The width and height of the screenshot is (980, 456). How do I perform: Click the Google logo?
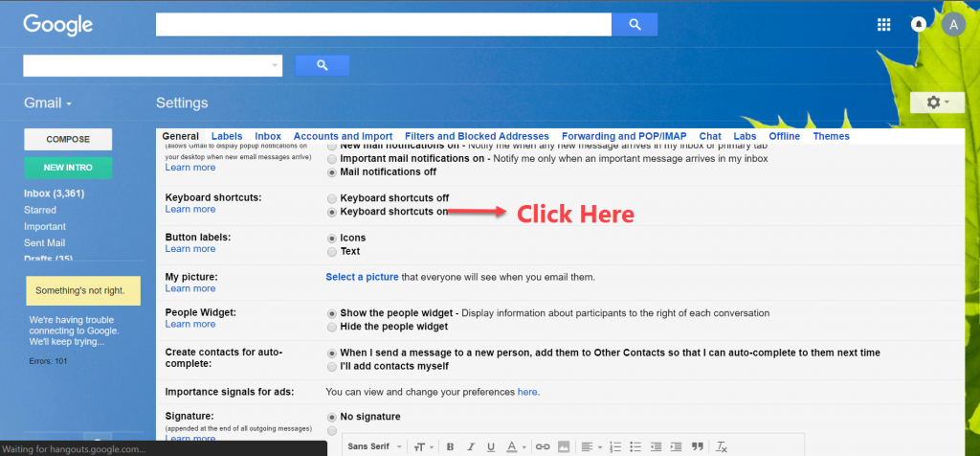[x=58, y=26]
